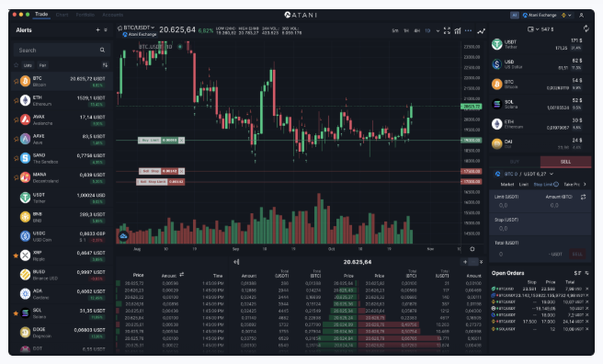Open the wallet balance dropdown

(532, 29)
